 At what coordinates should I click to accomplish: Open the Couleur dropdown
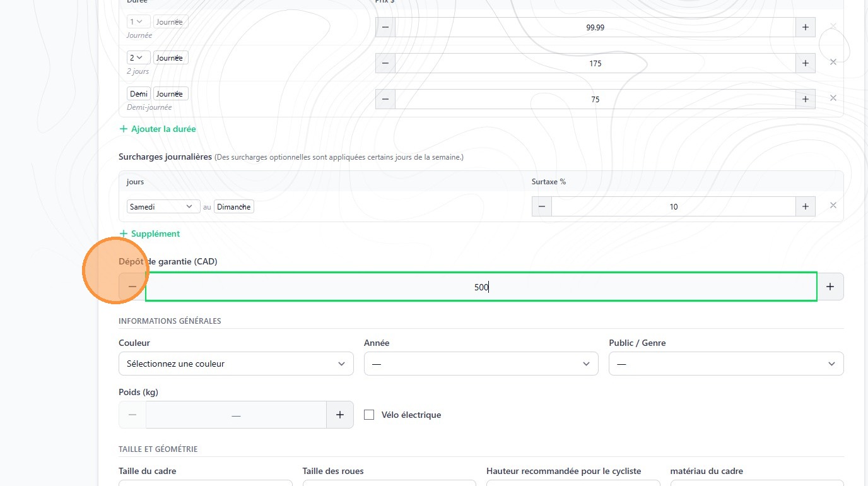236,364
